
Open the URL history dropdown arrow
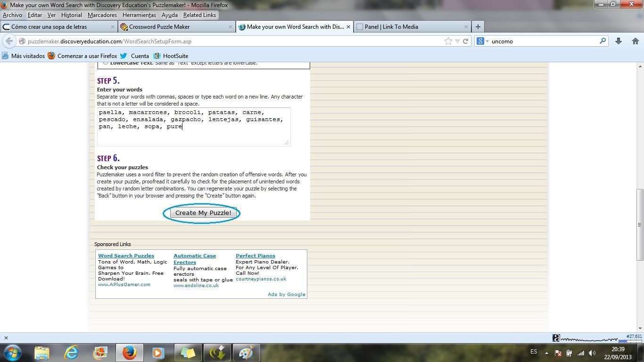pyautogui.click(x=457, y=41)
